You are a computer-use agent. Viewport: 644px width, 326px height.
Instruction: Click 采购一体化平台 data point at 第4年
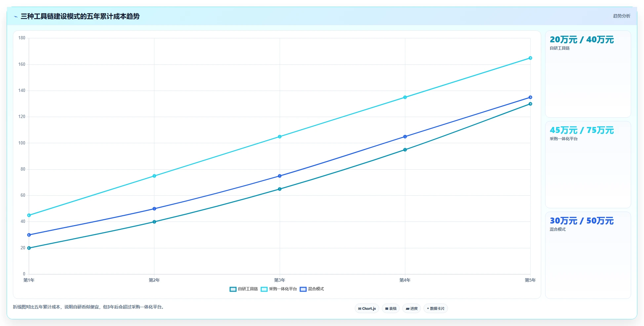click(x=405, y=97)
